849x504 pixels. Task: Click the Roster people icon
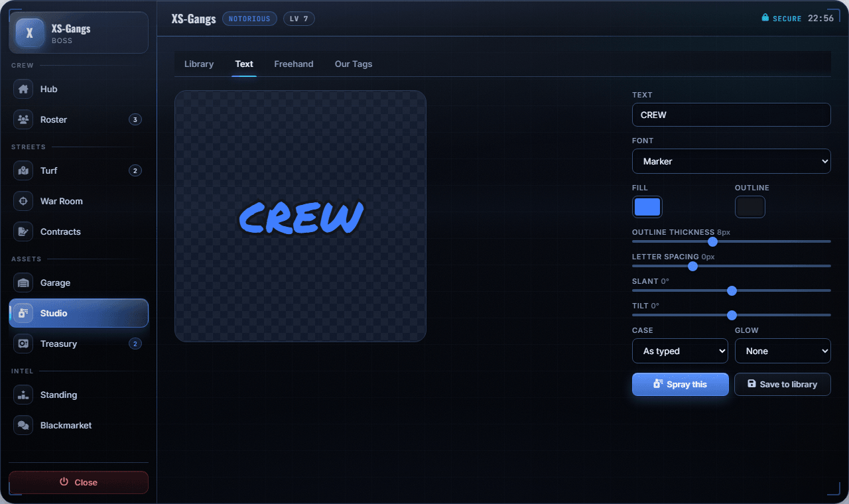click(23, 119)
